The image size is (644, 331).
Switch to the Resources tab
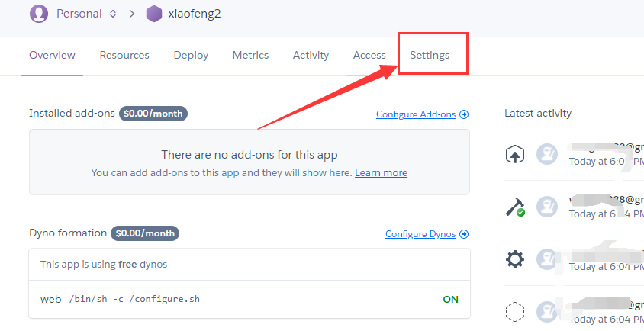(x=124, y=55)
